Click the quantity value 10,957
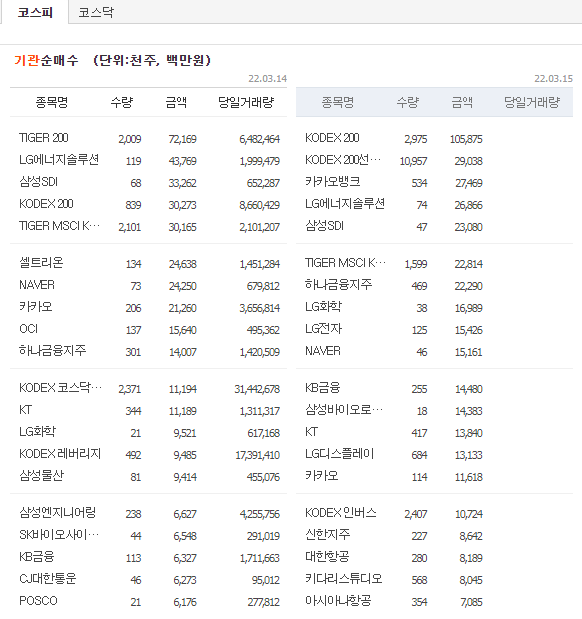The width and height of the screenshot is (582, 619). [413, 161]
